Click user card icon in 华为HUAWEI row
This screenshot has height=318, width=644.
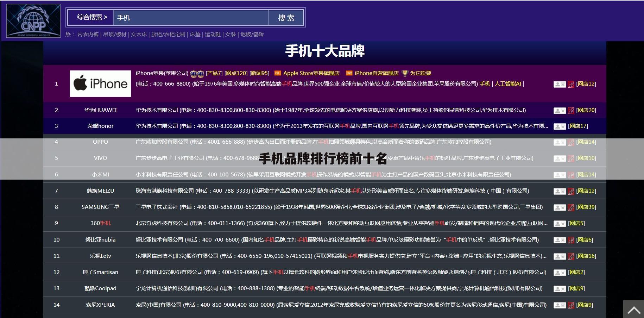(560, 111)
